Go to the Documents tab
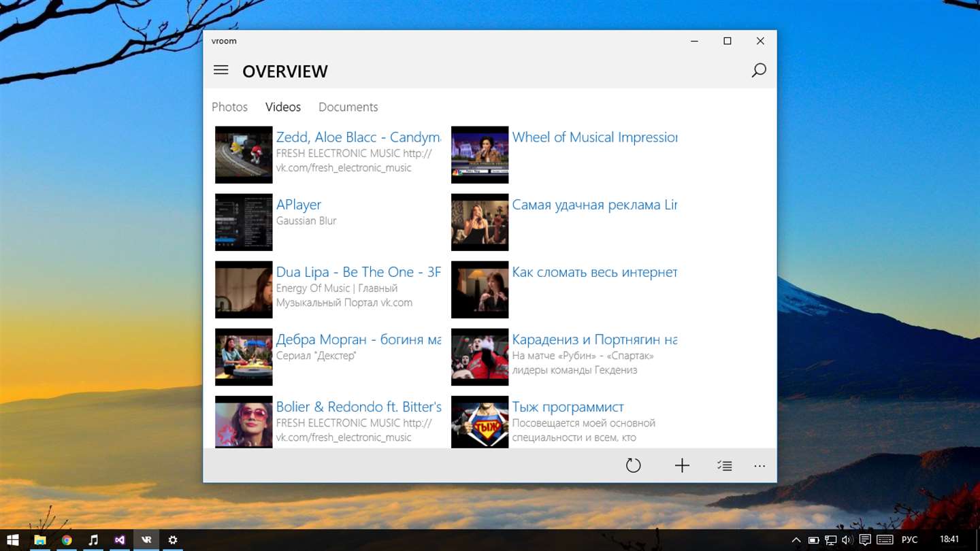Screen dimensions: 980x551 (x=348, y=107)
